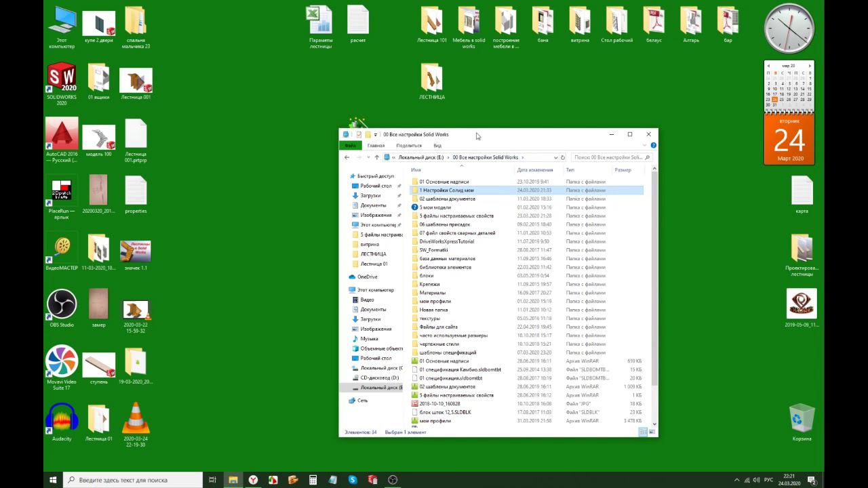Sort files by Дата изменения column

pyautogui.click(x=535, y=170)
